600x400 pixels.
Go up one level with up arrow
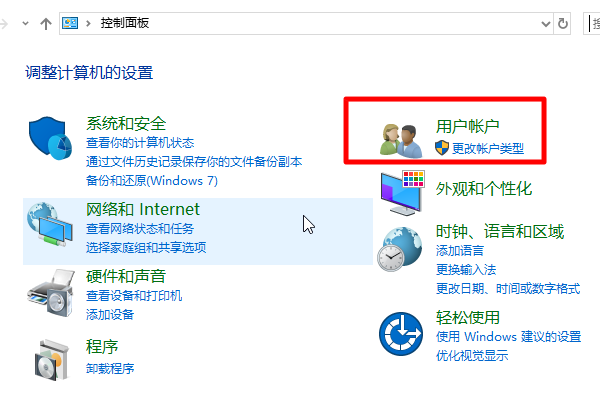click(46, 24)
